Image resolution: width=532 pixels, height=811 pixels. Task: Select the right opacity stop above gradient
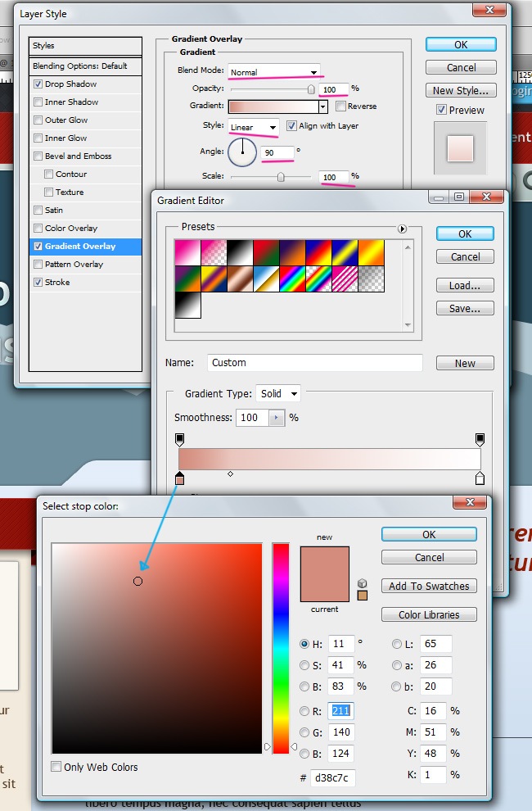click(480, 440)
